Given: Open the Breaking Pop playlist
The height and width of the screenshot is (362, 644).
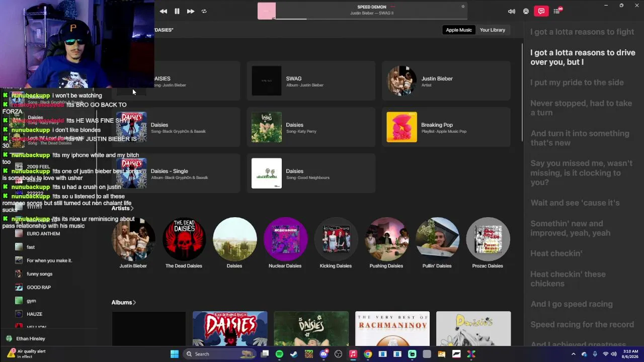Looking at the screenshot, I should pos(446,127).
